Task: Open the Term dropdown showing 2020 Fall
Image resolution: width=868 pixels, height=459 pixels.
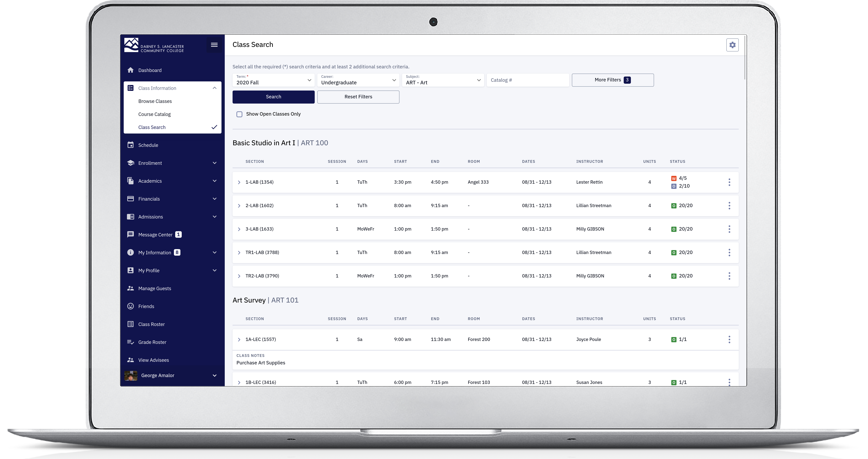Action: [x=274, y=80]
